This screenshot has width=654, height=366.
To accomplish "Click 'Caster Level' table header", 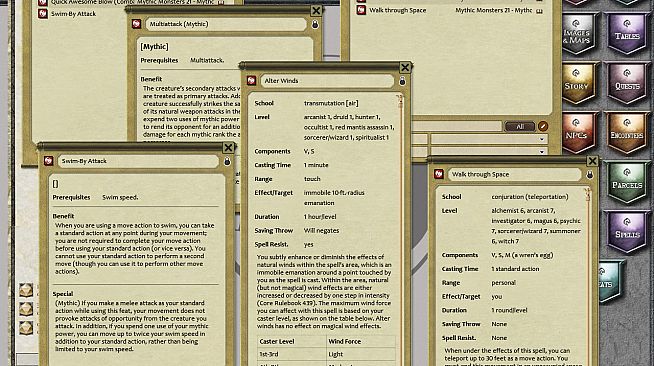I will point(277,341).
